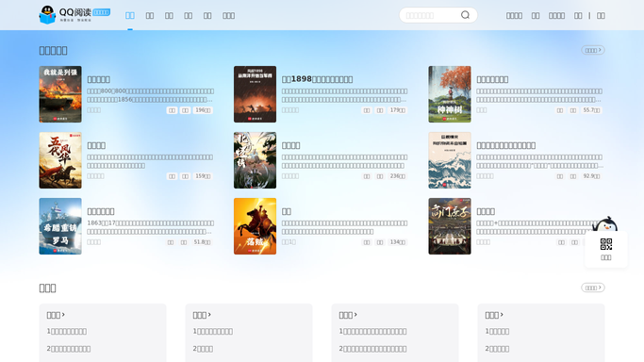Select the second tab in the top navigation
644x362 pixels.
point(150,16)
